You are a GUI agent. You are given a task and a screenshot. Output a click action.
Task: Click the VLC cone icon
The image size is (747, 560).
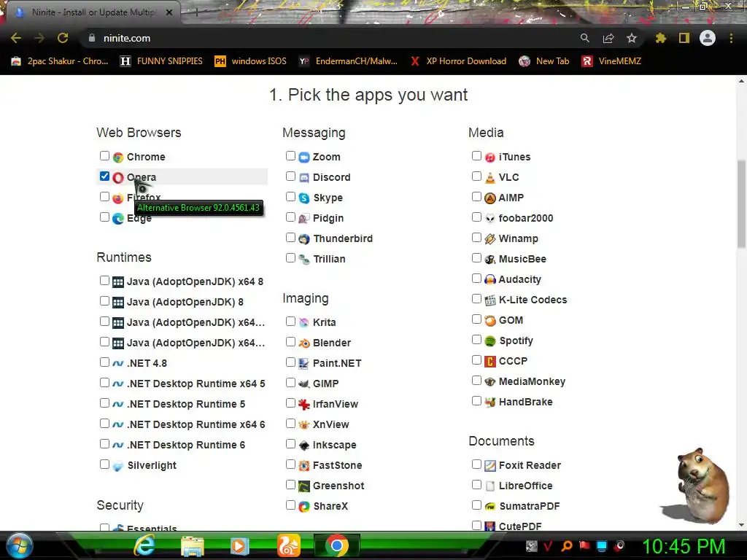[489, 178]
